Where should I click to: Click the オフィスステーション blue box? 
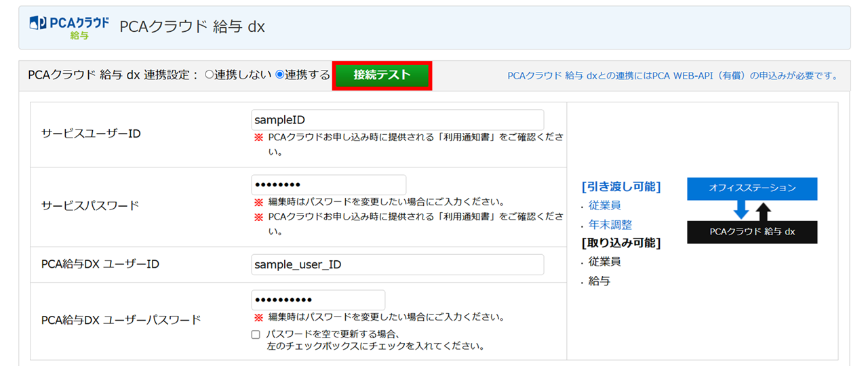pos(752,188)
